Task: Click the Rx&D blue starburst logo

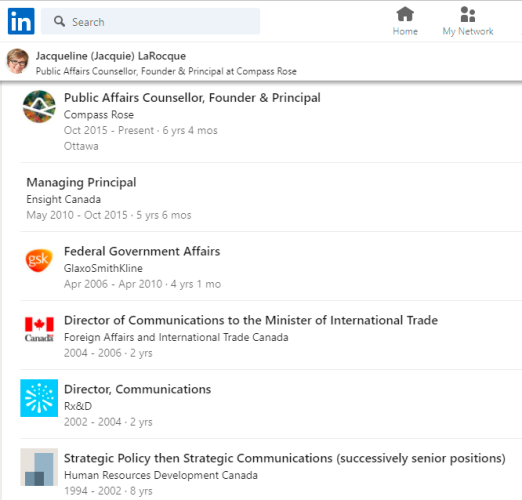Action: 39,398
